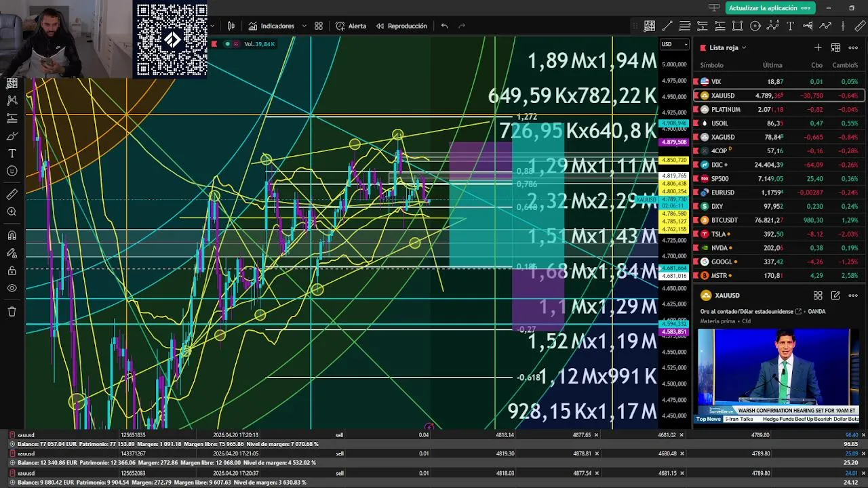Toggle lock all drawings

[12, 271]
